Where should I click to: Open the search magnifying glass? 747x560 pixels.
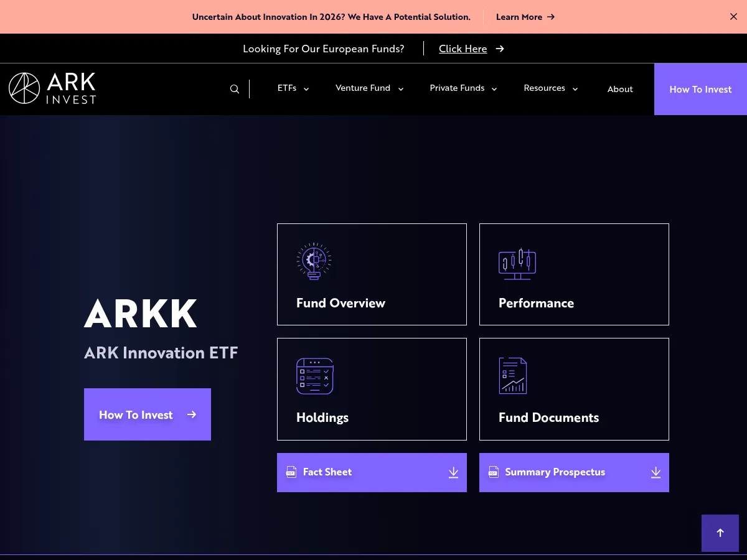click(235, 88)
